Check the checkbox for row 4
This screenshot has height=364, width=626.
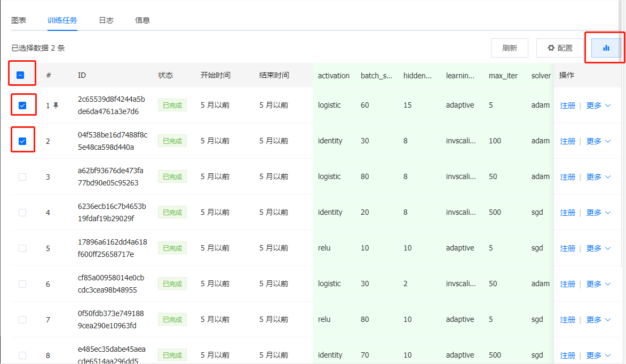pos(22,213)
